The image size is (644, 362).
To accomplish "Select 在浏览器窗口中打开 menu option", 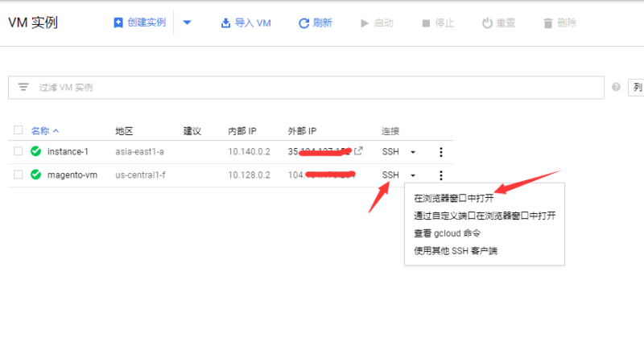I will 454,198.
